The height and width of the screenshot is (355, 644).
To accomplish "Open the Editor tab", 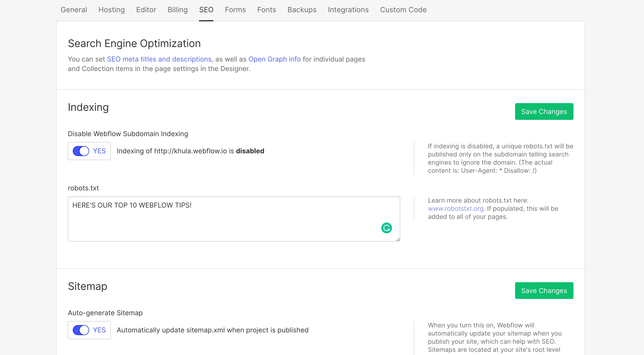I will pos(146,10).
